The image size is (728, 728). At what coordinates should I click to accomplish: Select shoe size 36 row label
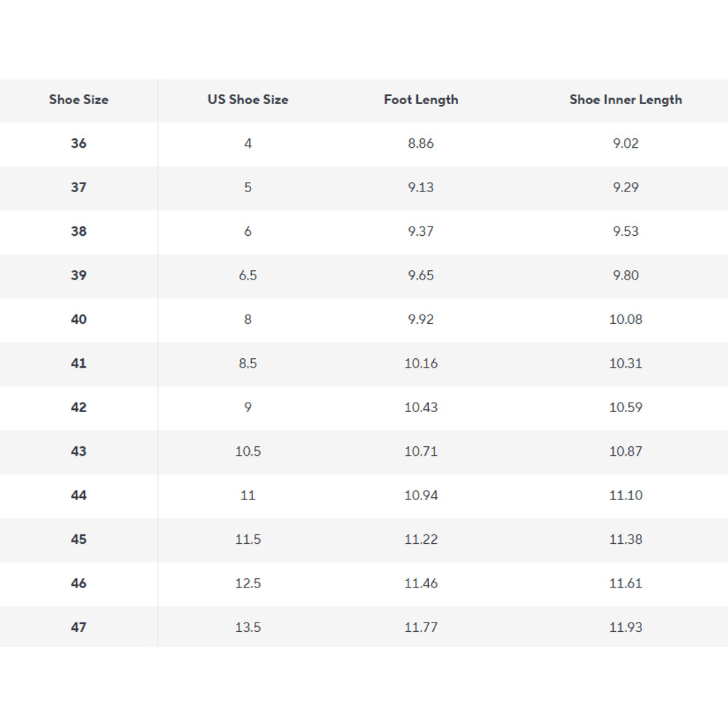79,143
